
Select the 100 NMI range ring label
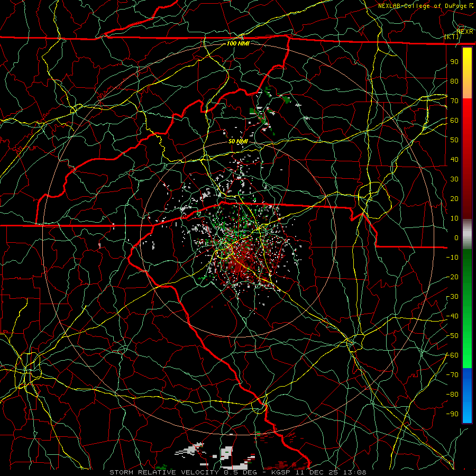(238, 43)
